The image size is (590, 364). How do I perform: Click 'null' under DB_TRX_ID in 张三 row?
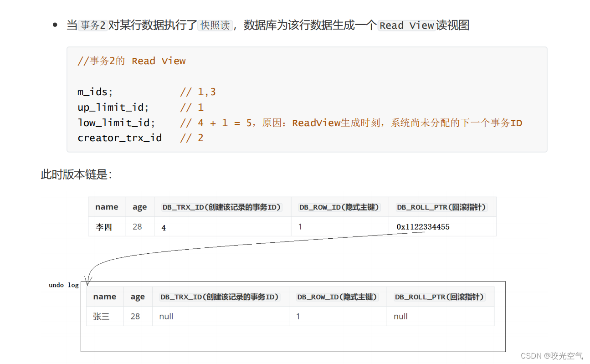(166, 316)
